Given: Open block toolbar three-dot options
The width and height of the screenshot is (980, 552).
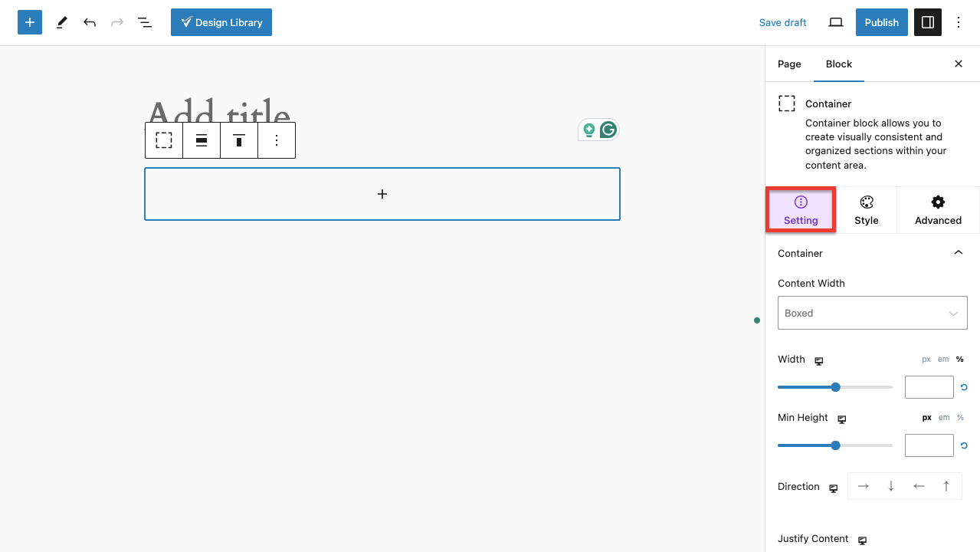Looking at the screenshot, I should 277,140.
